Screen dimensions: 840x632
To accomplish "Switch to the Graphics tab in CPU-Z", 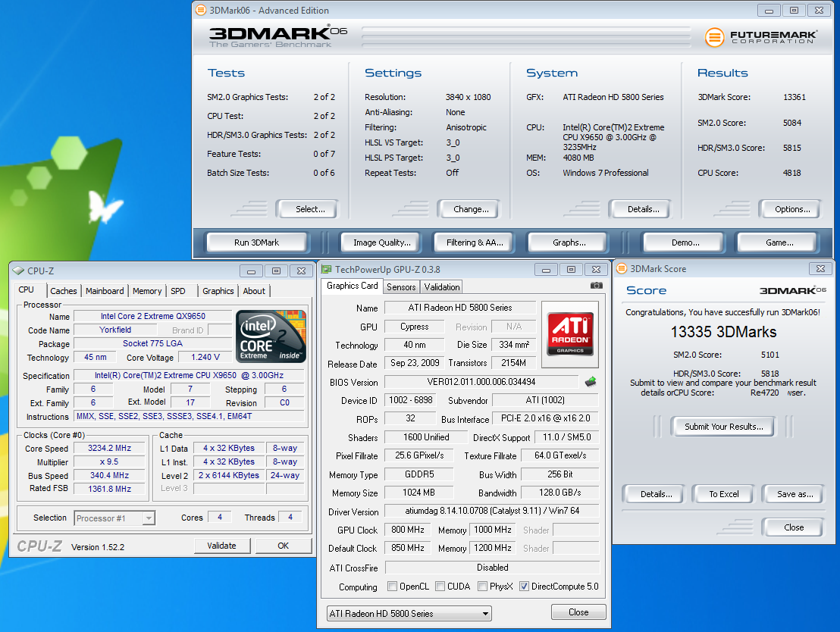I will tap(218, 291).
